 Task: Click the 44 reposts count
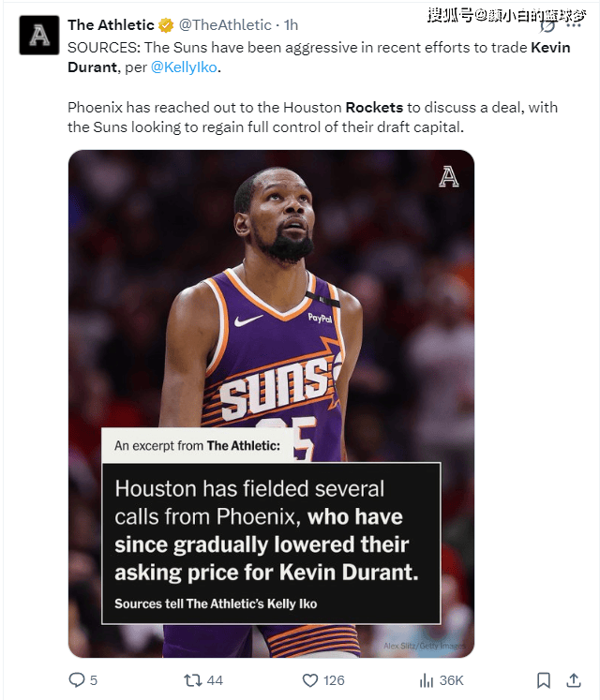tap(215, 680)
